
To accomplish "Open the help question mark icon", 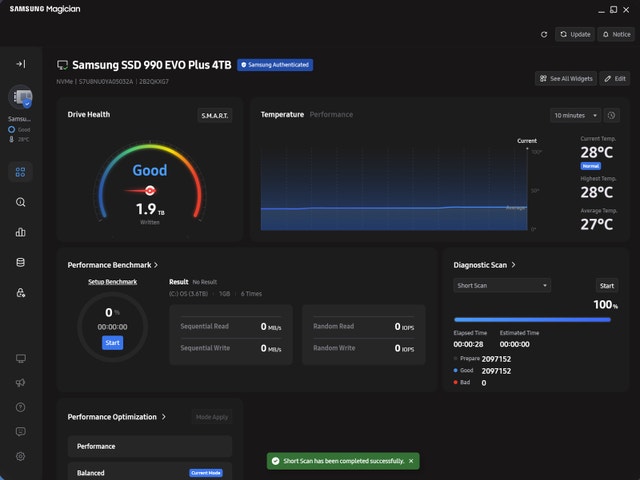I will pos(20,407).
